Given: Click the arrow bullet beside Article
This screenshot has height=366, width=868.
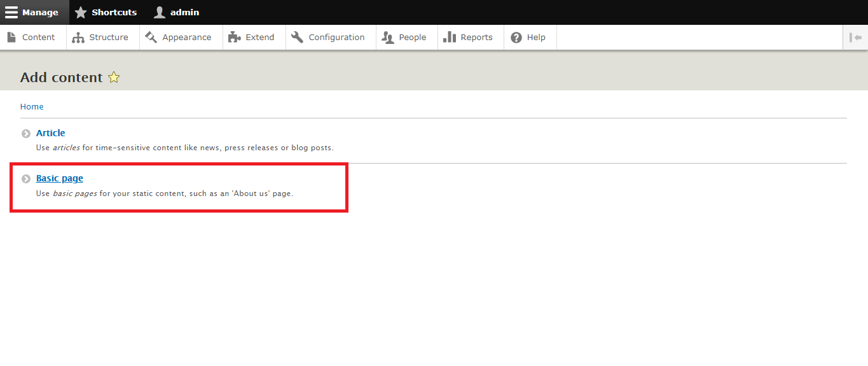Looking at the screenshot, I should point(26,134).
